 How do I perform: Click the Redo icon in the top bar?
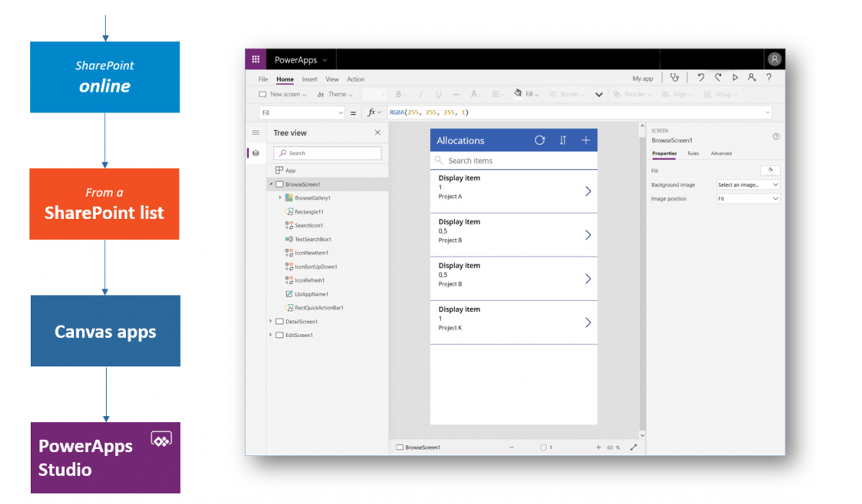click(718, 77)
